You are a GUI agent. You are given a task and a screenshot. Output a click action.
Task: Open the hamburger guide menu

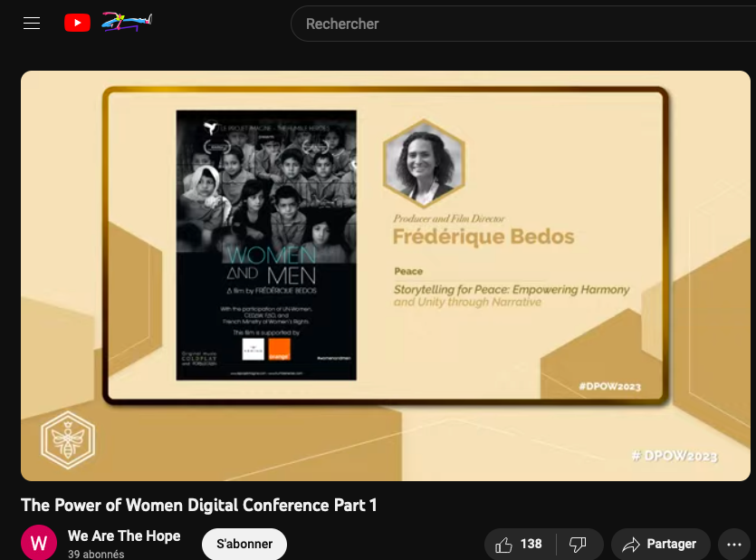[32, 24]
